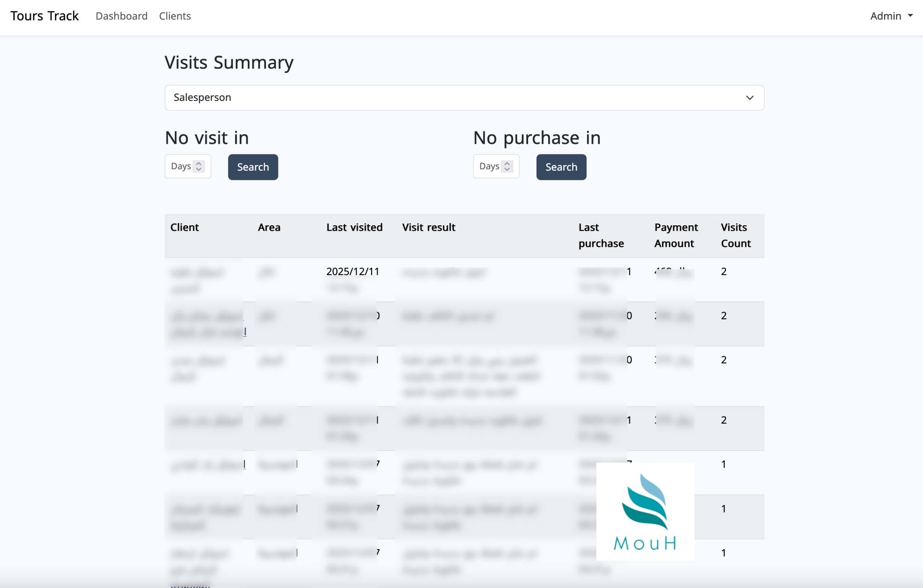Open the Clients nav link

[x=175, y=16]
